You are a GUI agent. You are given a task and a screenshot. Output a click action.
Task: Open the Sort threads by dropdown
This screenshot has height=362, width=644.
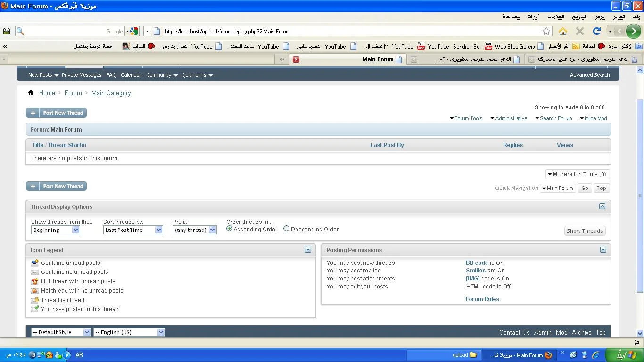(132, 230)
